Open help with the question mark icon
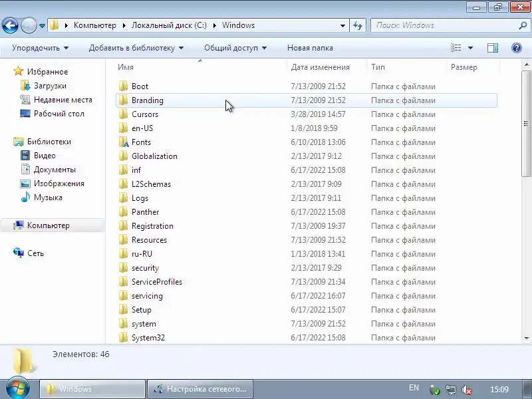The height and width of the screenshot is (399, 532). pyautogui.click(x=517, y=48)
